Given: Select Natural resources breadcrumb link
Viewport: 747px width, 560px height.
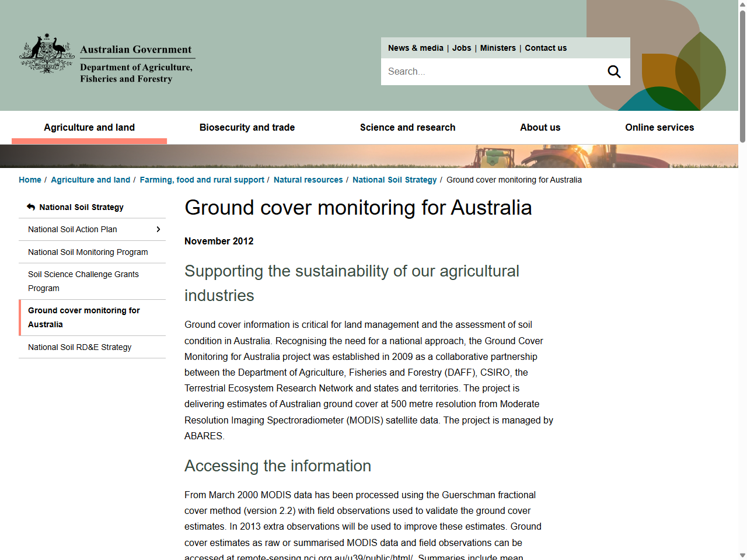Looking at the screenshot, I should pyautogui.click(x=308, y=180).
